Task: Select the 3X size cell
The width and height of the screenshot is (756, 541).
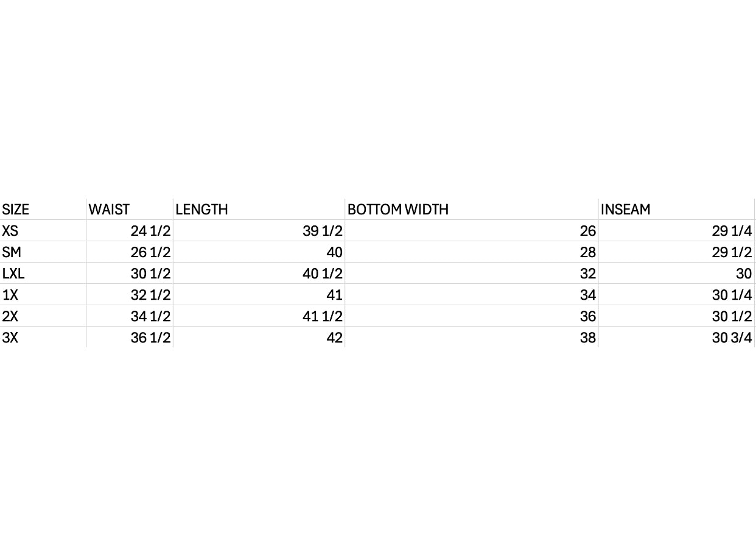Action: [x=43, y=337]
